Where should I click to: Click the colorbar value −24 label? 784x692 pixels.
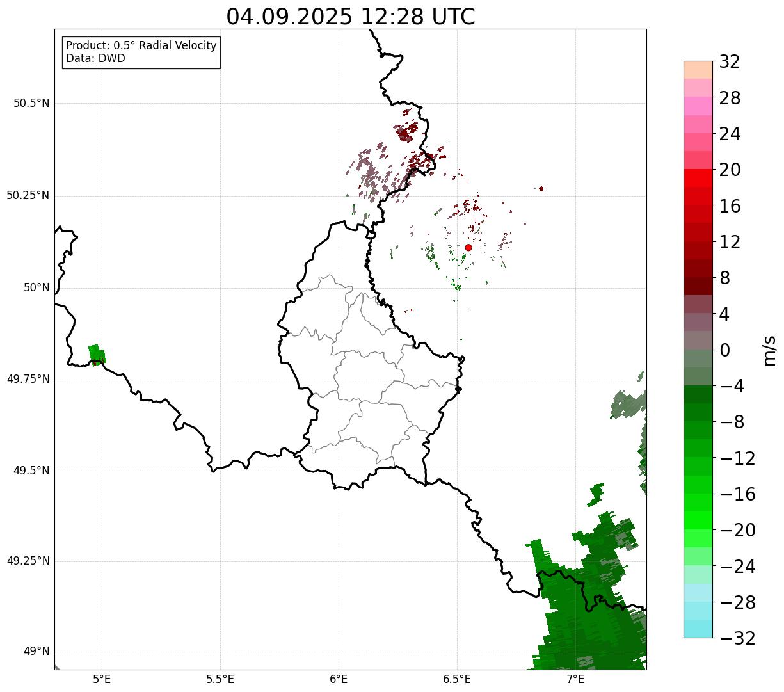point(737,567)
